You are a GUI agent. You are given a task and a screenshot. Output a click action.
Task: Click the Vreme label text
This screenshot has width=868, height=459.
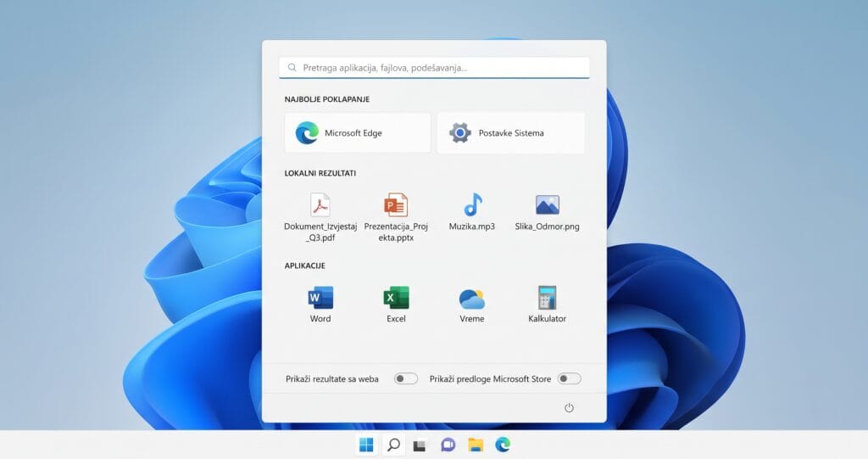point(472,319)
